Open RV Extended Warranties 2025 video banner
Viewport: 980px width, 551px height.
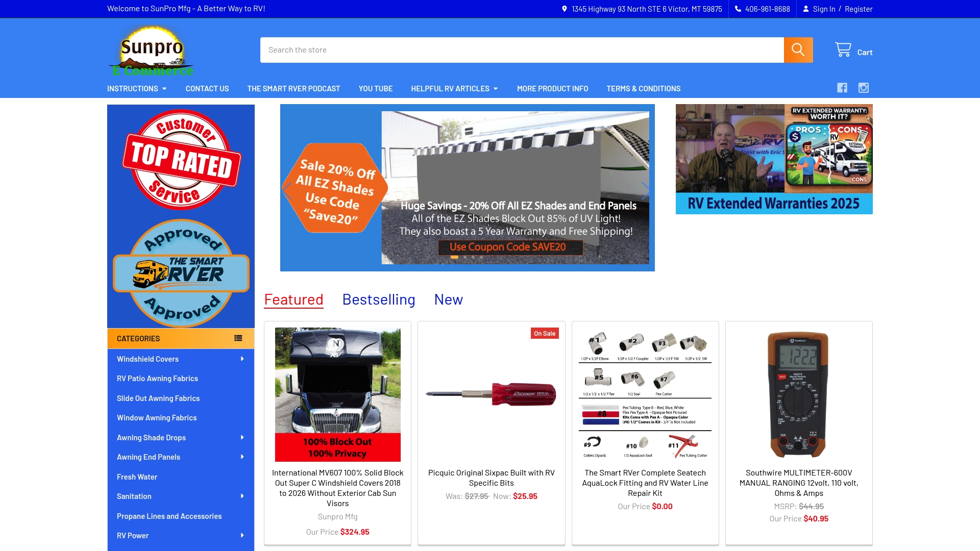point(774,159)
